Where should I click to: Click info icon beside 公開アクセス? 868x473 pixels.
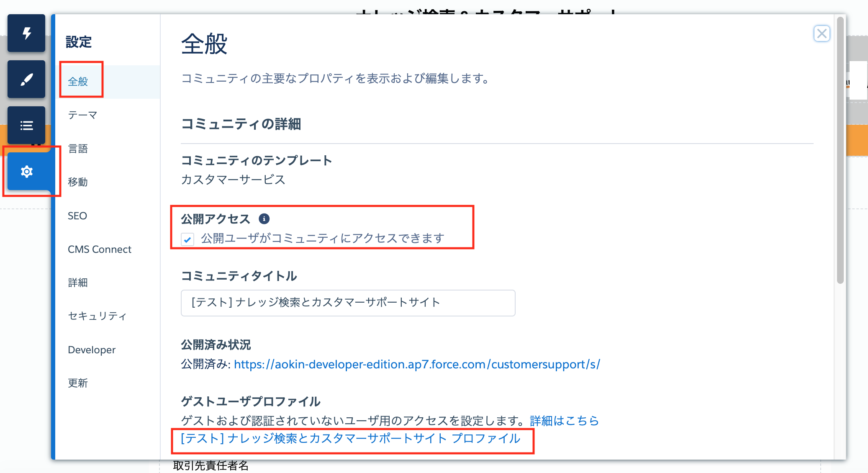pos(264,219)
